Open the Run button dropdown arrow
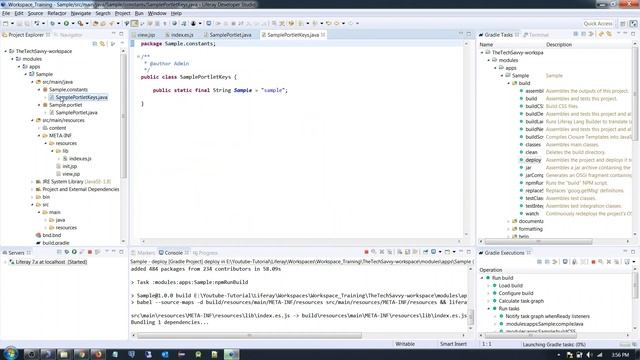The width and height of the screenshot is (640, 360). pyautogui.click(x=72, y=24)
